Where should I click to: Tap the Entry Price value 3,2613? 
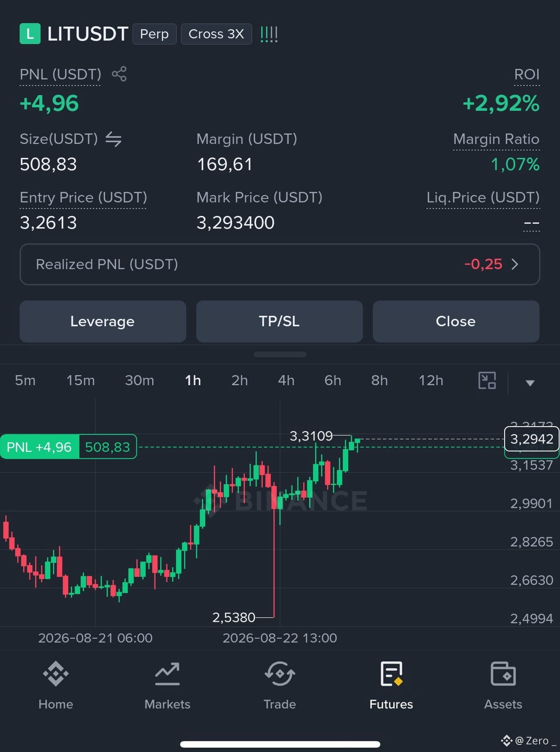point(48,223)
